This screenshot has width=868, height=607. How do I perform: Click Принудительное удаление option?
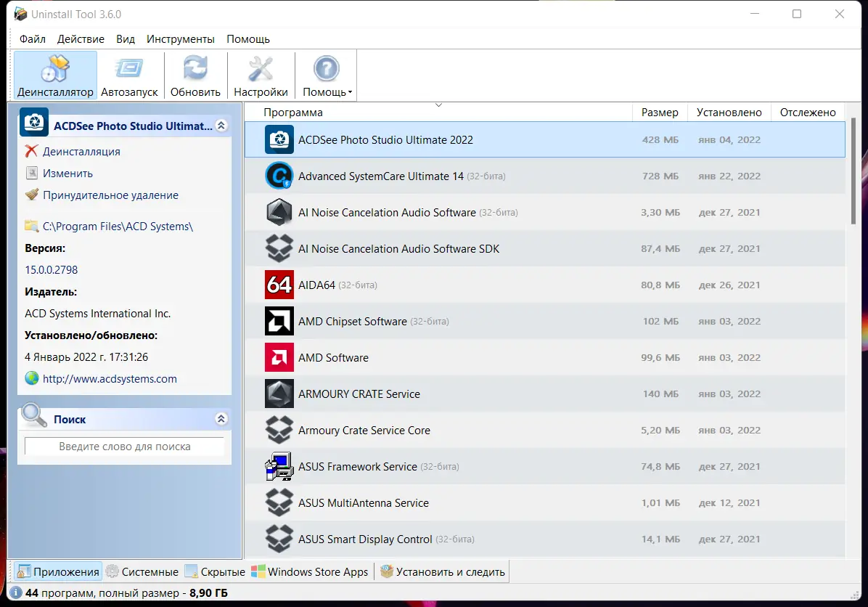coord(111,195)
